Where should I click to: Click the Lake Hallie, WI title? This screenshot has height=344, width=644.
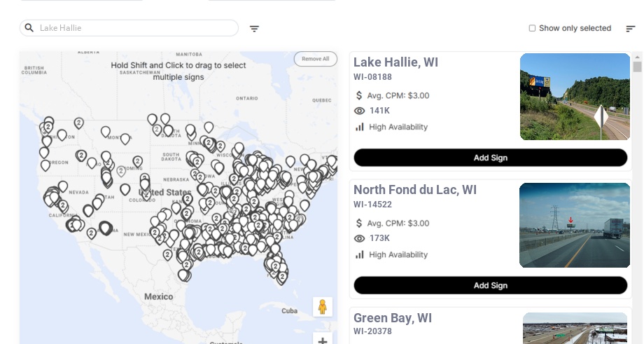click(x=395, y=62)
